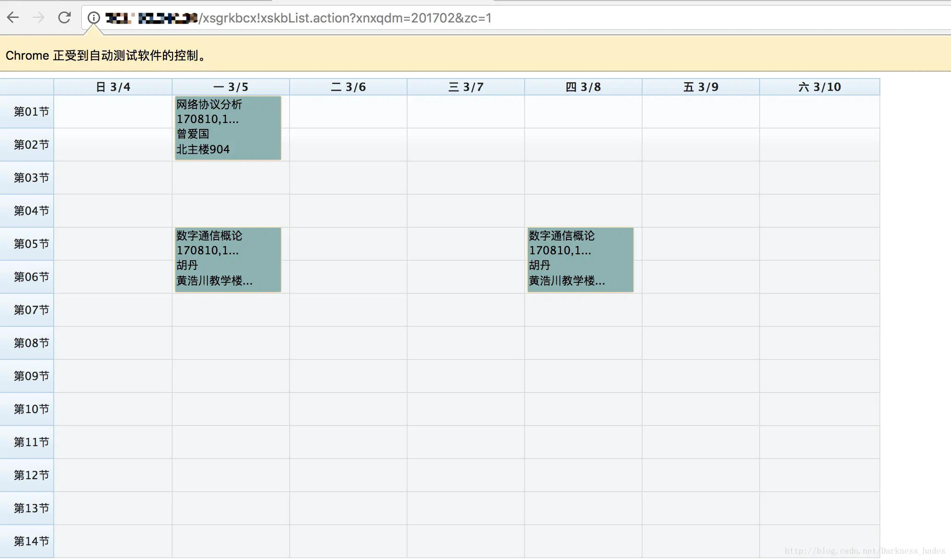This screenshot has width=951, height=560.
Task: Select the 二 3/6 day header
Action: [348, 87]
